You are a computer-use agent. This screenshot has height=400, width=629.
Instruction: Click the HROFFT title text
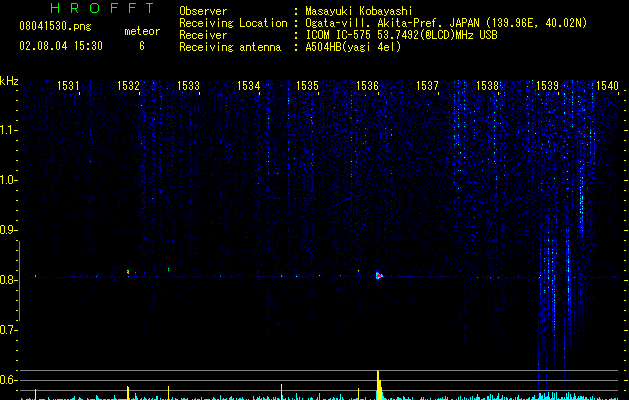102,8
